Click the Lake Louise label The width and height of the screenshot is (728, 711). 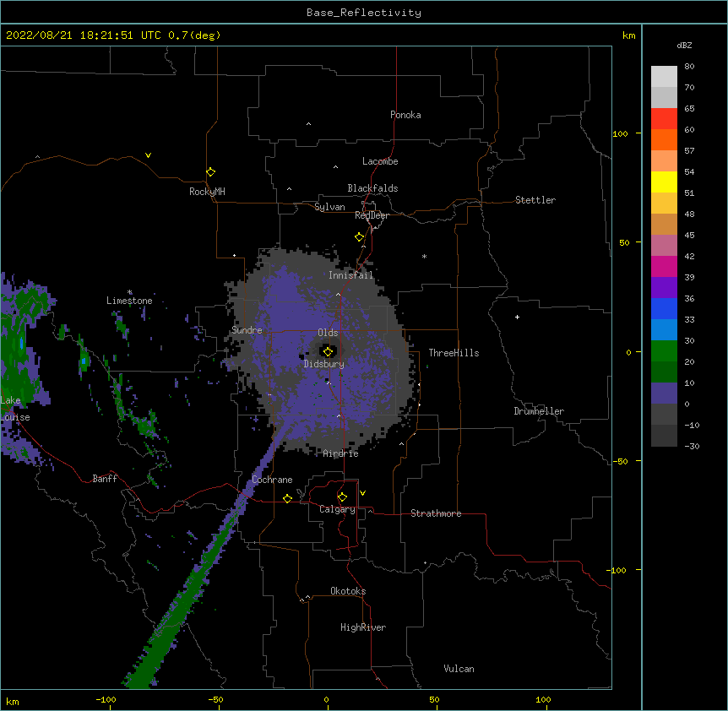(x=15, y=409)
